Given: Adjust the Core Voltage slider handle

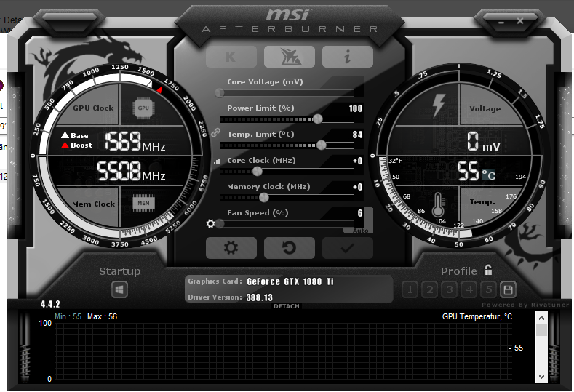Looking at the screenshot, I should tap(220, 93).
